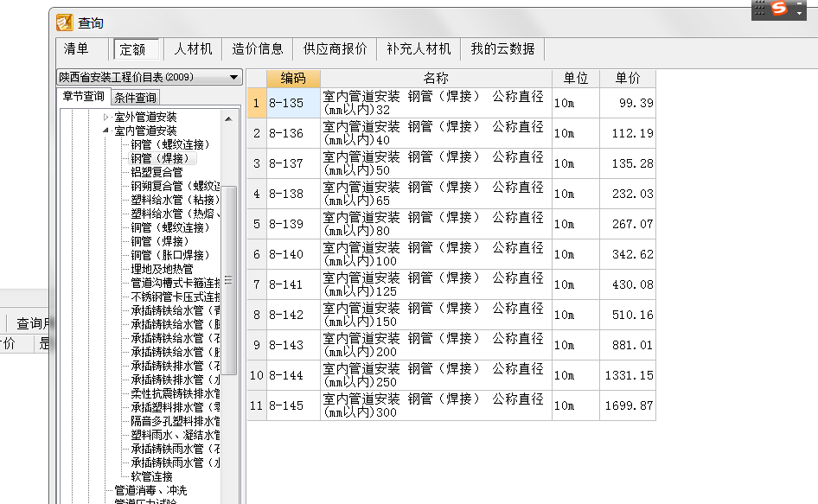The width and height of the screenshot is (818, 504).
Task: Select code cell 8-142
Action: click(x=293, y=315)
